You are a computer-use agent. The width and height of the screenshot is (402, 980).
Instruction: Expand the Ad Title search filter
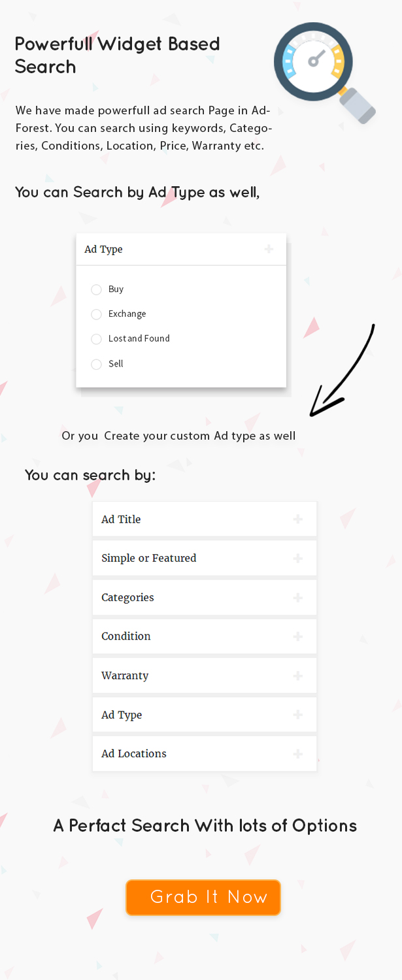coord(205,519)
